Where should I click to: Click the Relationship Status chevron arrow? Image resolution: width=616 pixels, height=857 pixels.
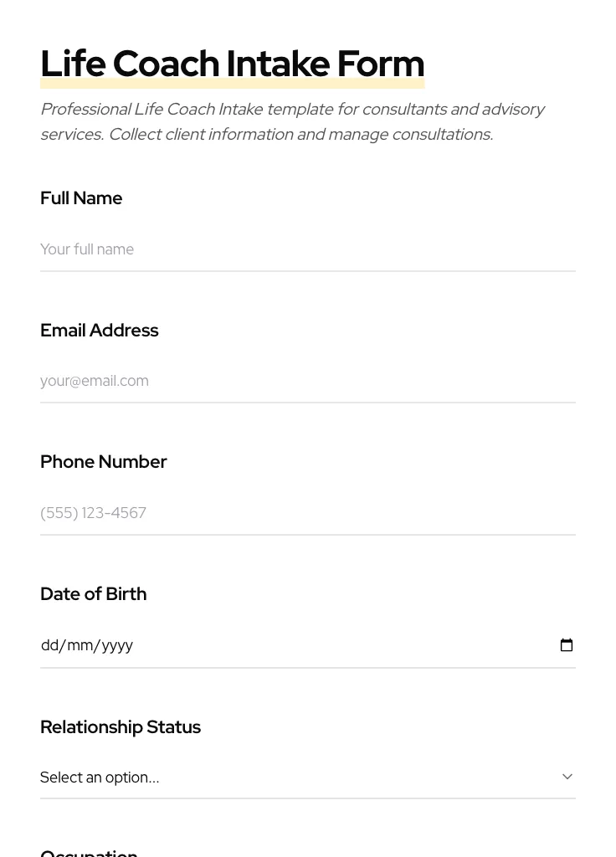pyautogui.click(x=567, y=777)
